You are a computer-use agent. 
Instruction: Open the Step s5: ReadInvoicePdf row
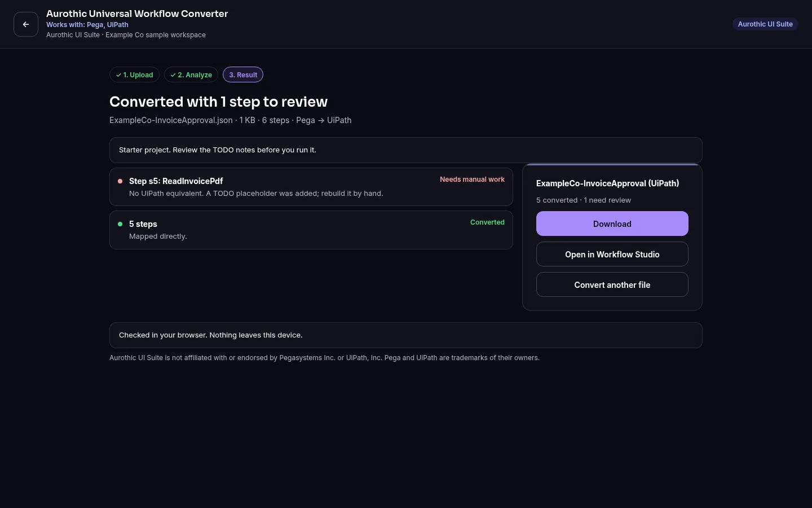tap(311, 187)
